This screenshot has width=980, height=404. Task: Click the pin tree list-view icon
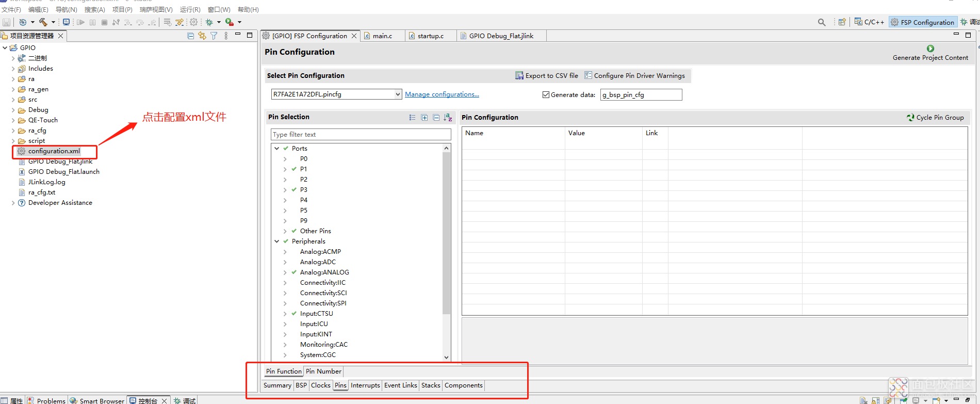click(412, 118)
